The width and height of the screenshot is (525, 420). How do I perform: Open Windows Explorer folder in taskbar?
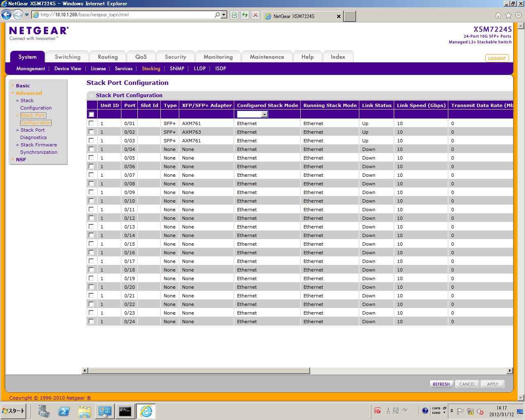coord(84,411)
